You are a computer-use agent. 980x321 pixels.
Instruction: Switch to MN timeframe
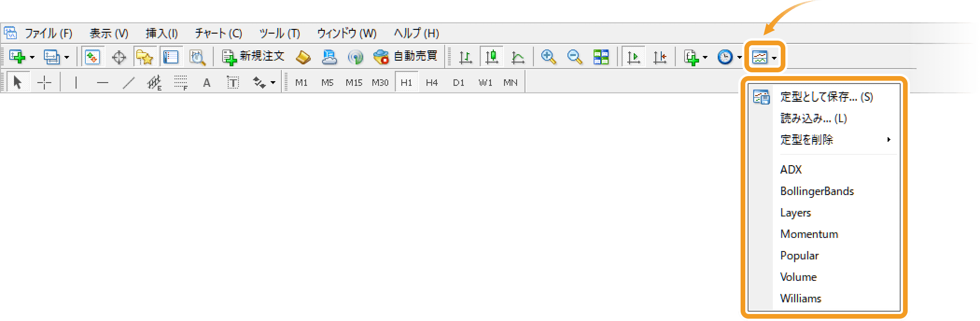[511, 83]
